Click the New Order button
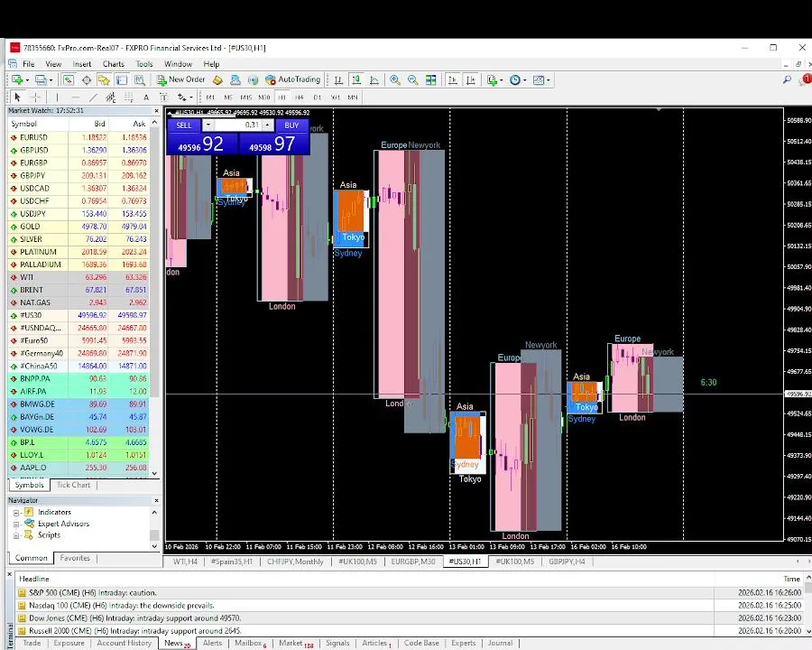812x650 pixels. click(x=180, y=79)
